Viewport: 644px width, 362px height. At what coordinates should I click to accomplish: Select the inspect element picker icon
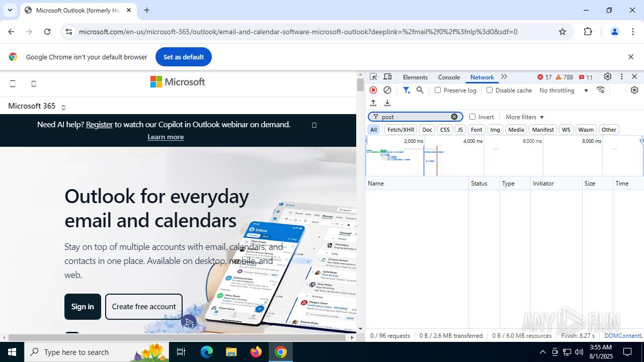373,77
